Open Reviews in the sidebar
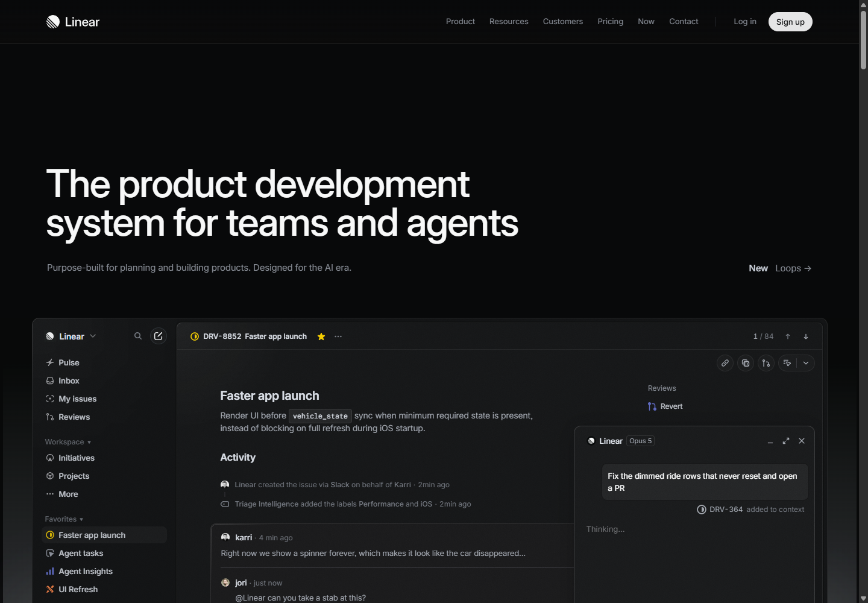 tap(104, 417)
